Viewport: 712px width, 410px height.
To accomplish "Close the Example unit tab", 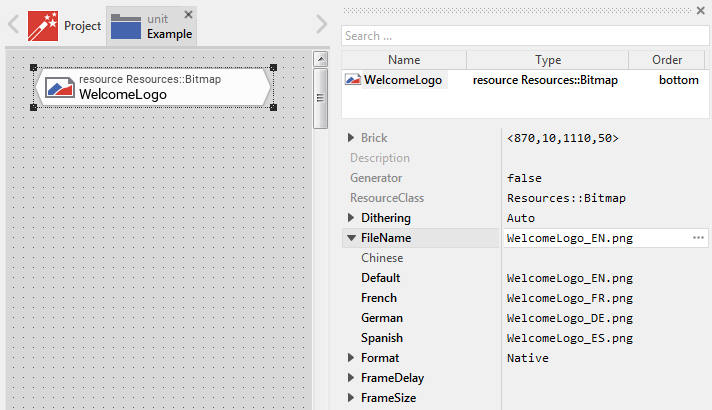I will click(x=188, y=14).
